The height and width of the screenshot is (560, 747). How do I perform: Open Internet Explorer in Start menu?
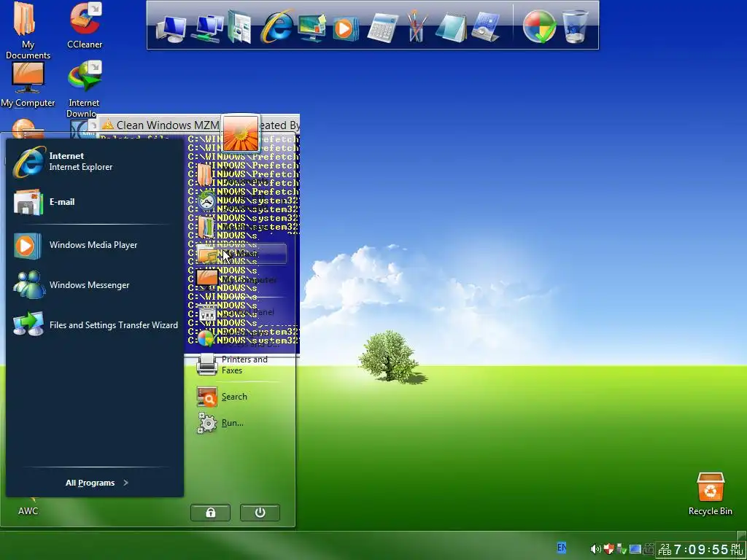tap(94, 161)
